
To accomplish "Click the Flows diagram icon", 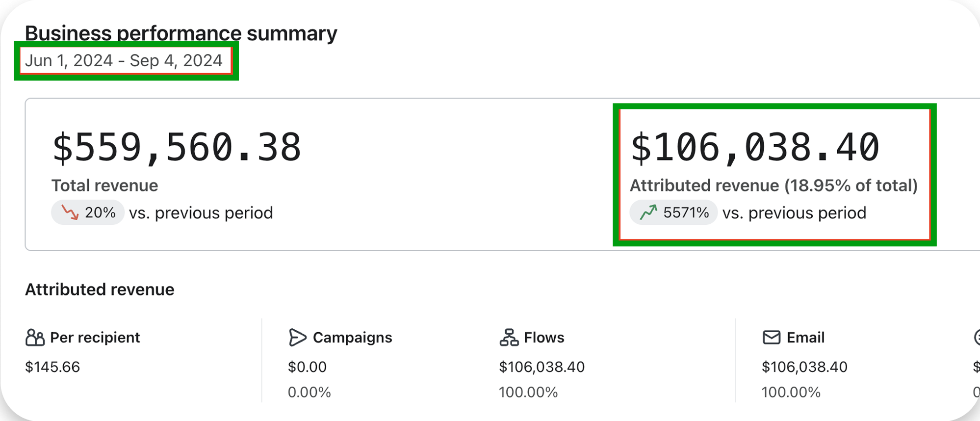I will pyautogui.click(x=509, y=338).
